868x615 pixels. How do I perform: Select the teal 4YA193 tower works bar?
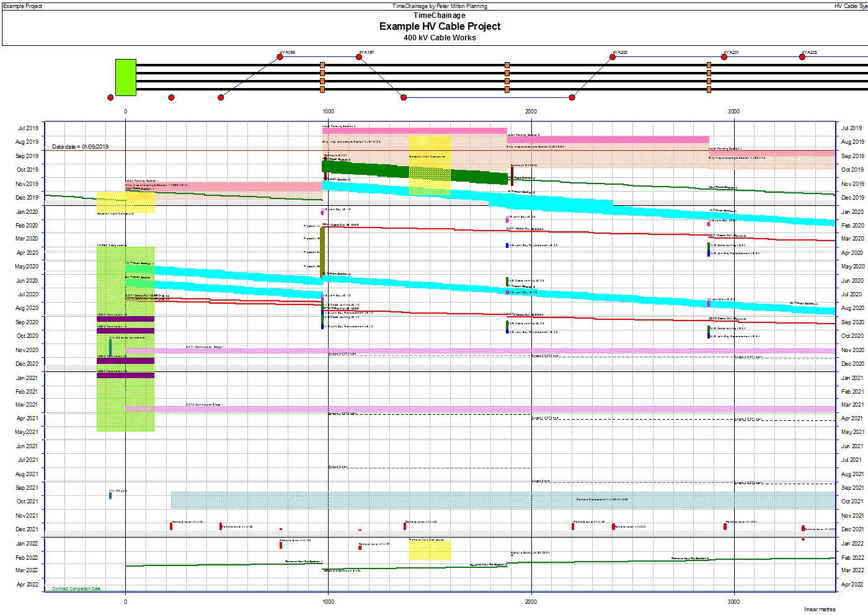[110, 348]
